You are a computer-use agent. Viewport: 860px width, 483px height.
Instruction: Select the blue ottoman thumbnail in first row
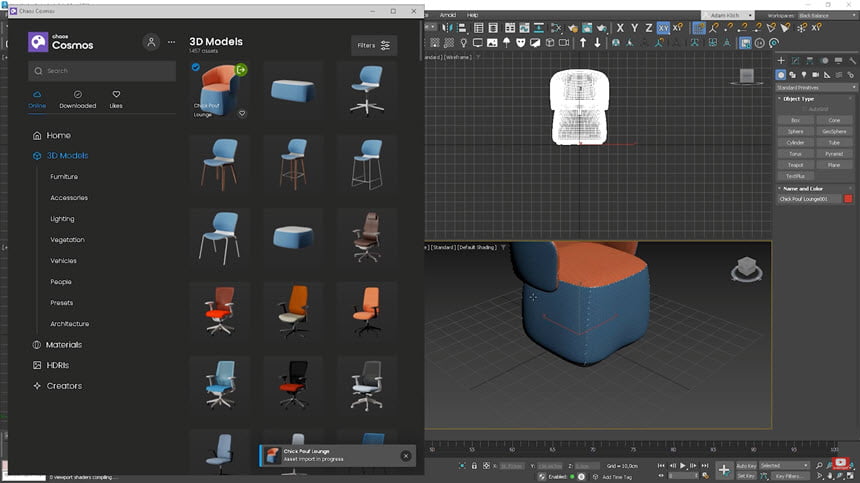pos(293,90)
